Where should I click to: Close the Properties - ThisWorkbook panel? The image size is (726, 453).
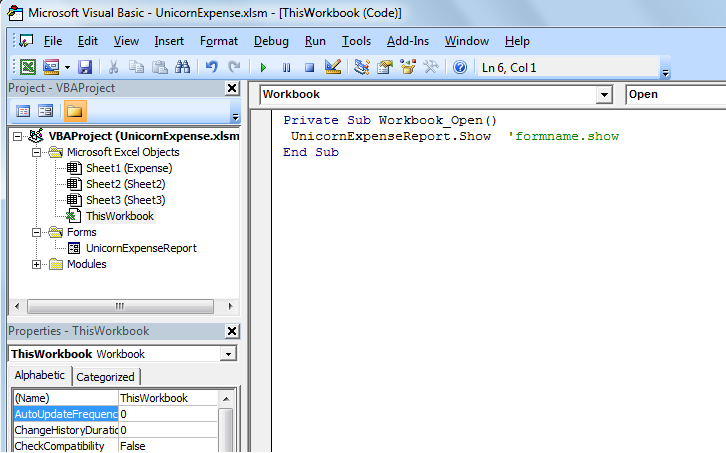tap(232, 331)
